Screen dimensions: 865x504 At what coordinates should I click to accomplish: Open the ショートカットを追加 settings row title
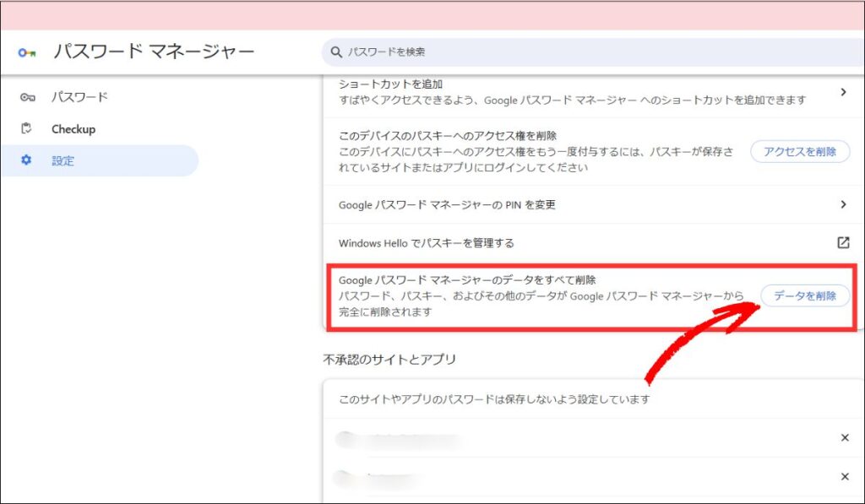pos(390,84)
